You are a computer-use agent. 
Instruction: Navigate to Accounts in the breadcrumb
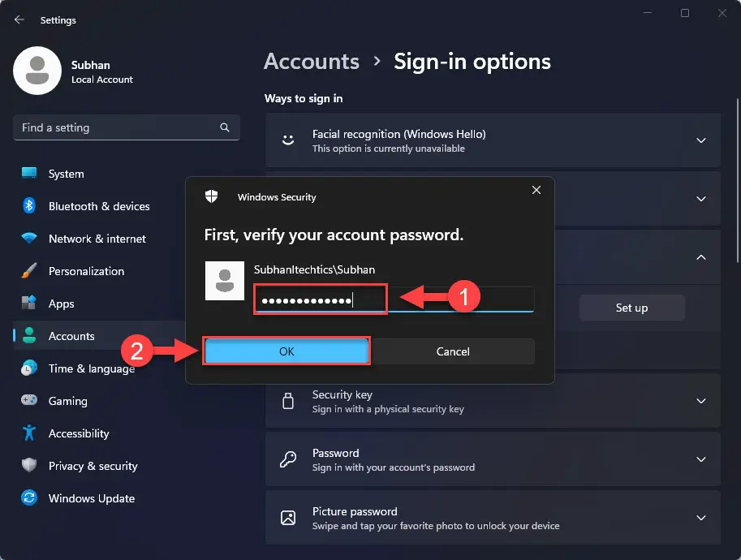[x=312, y=62]
